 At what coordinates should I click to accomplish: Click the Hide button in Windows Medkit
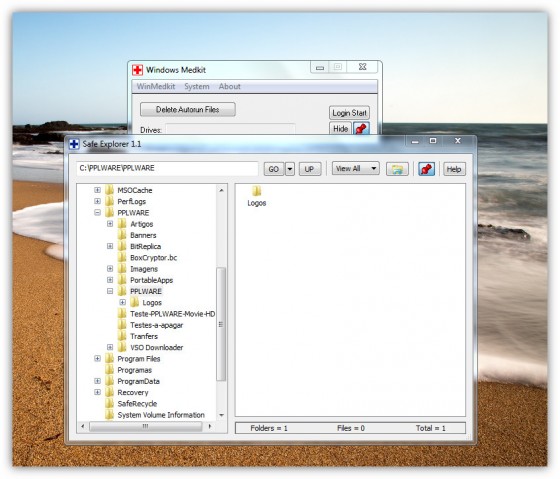click(x=340, y=129)
